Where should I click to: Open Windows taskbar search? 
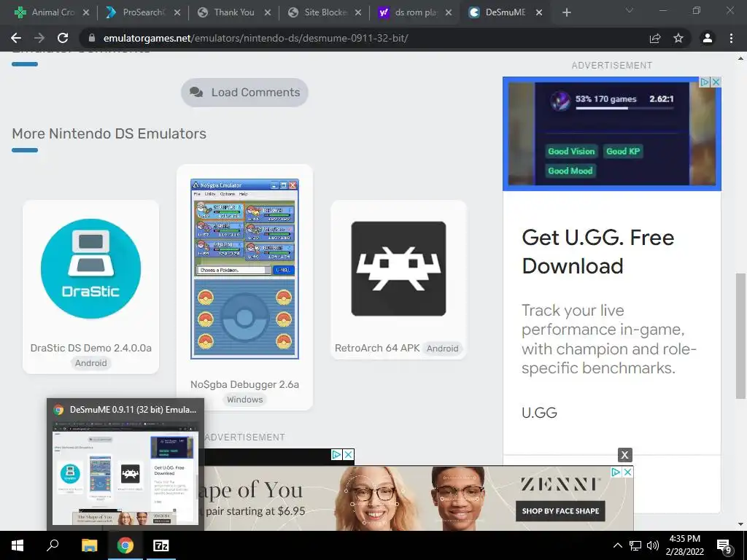click(53, 545)
